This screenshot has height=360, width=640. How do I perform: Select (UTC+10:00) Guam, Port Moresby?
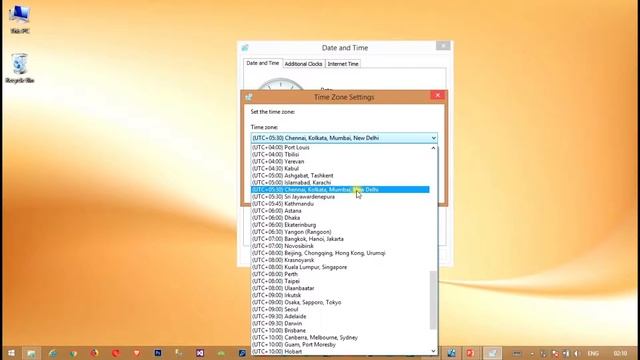(x=340, y=344)
